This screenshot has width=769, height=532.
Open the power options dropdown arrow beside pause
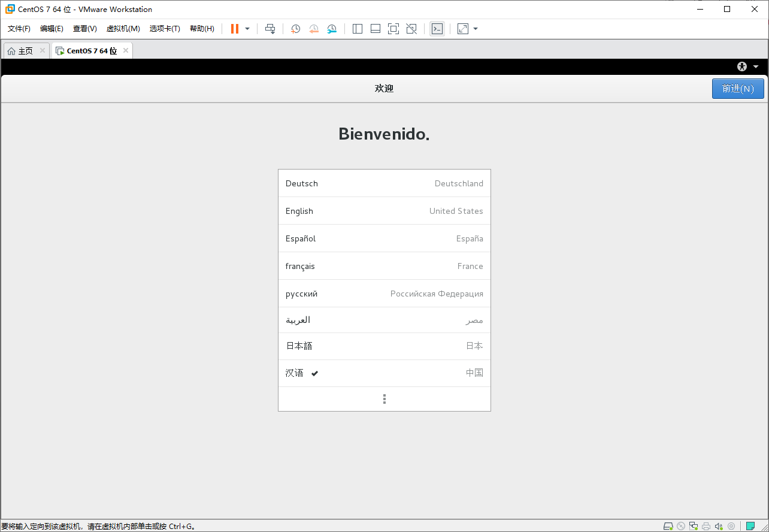coord(247,29)
